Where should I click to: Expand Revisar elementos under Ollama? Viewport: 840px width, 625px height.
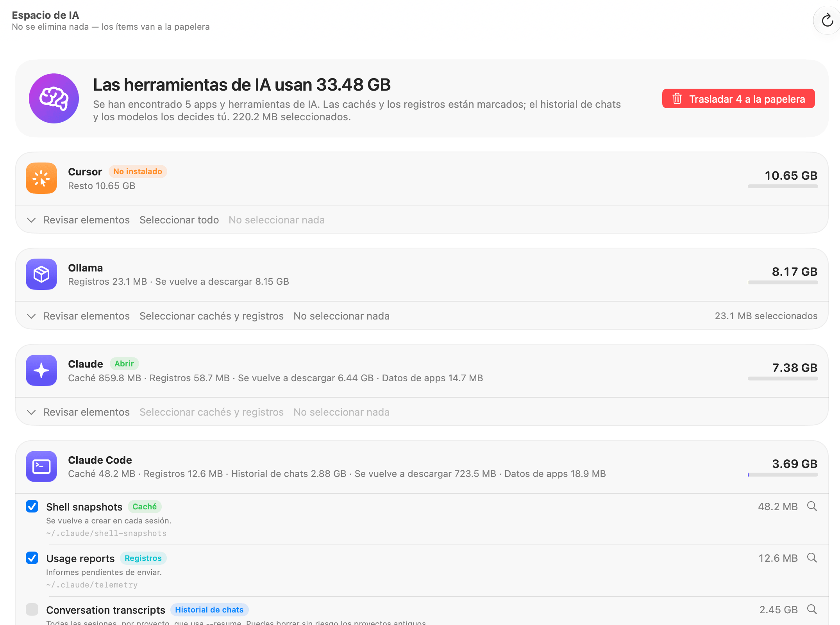78,316
